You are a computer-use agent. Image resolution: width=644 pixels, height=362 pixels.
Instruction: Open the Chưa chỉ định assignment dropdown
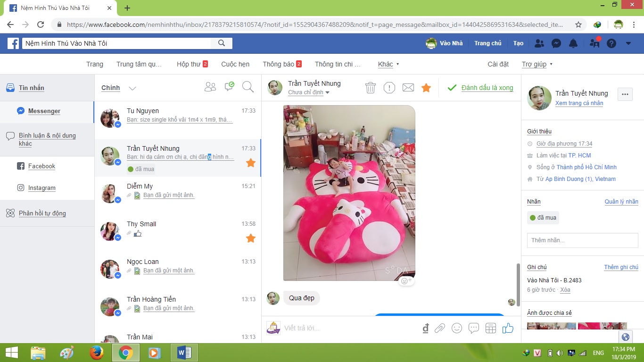[x=310, y=92]
